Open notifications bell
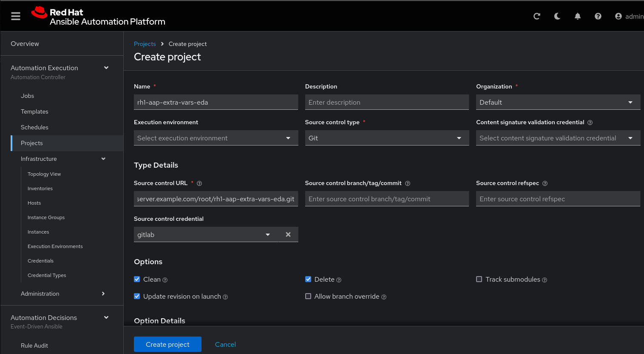The image size is (644, 354). point(578,16)
